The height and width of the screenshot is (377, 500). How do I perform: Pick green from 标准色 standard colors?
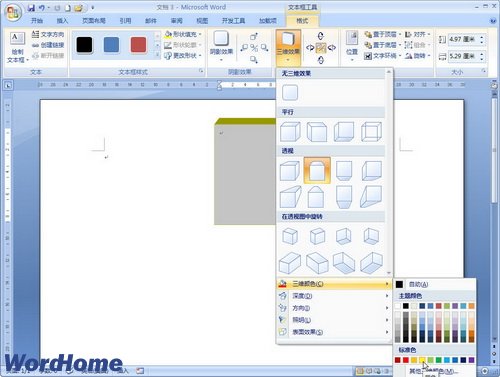tap(439, 360)
